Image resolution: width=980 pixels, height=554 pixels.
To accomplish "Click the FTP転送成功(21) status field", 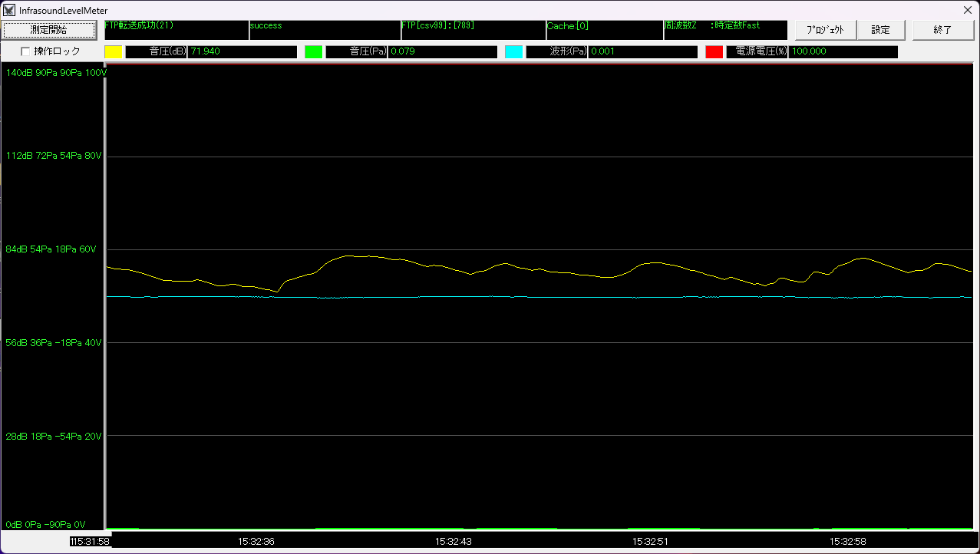I will (176, 30).
